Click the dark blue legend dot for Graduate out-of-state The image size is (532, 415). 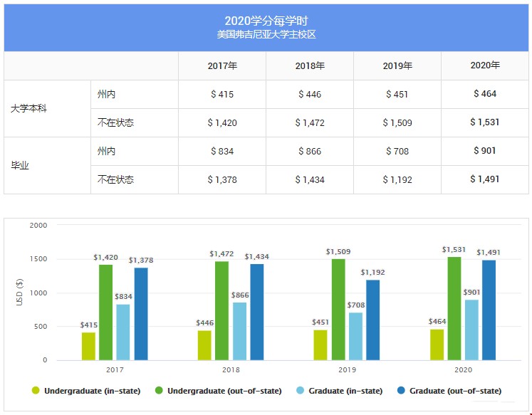tap(401, 390)
